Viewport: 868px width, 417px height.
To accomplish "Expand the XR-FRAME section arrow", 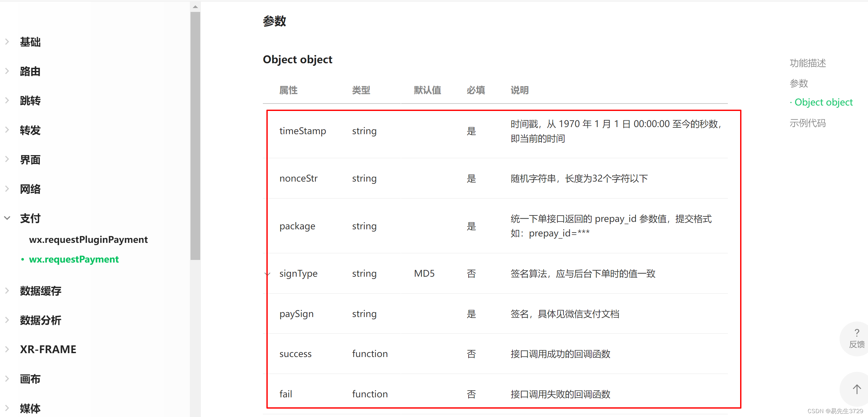I will coord(7,349).
